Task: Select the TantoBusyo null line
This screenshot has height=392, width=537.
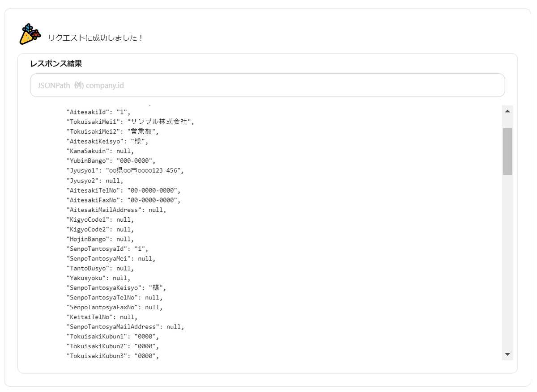Action: point(100,268)
